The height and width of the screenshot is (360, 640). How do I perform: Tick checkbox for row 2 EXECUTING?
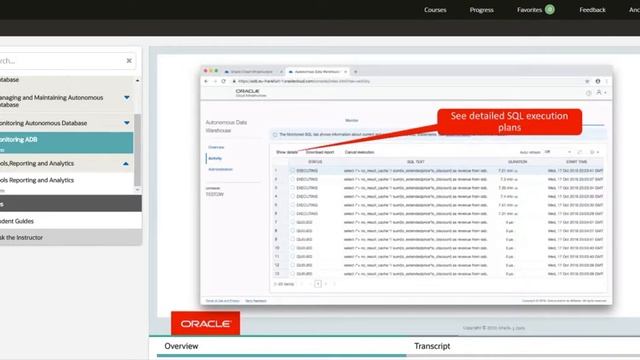pyautogui.click(x=292, y=179)
